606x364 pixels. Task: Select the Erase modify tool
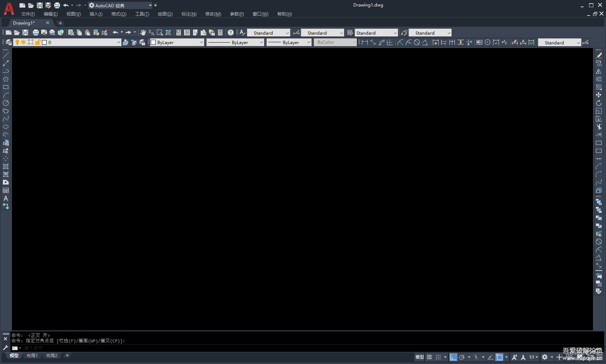click(599, 55)
